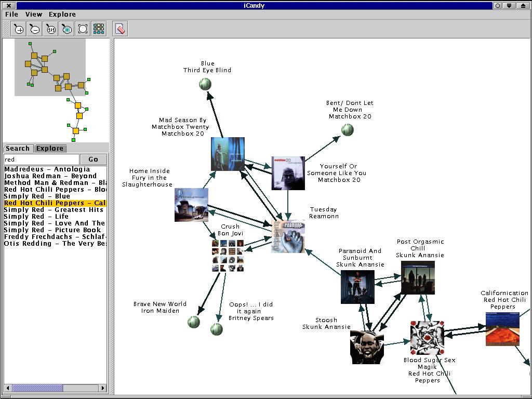Select Simply Red - Greatest Hits result
The height and width of the screenshot is (399, 532).
point(54,210)
